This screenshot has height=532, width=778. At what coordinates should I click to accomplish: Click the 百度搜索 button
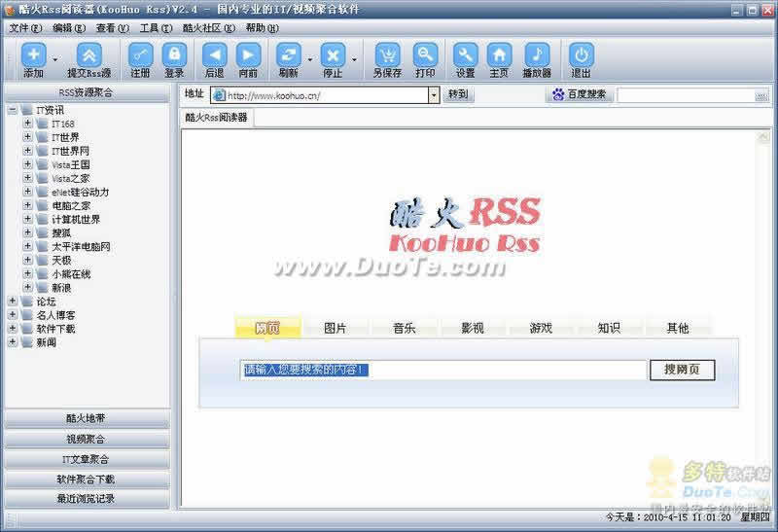[x=580, y=94]
